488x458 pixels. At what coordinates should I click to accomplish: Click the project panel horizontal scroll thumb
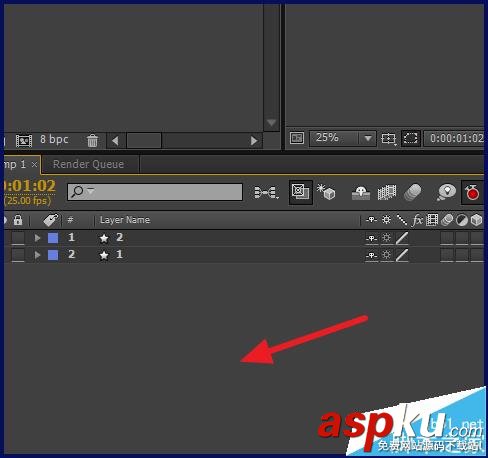point(144,141)
